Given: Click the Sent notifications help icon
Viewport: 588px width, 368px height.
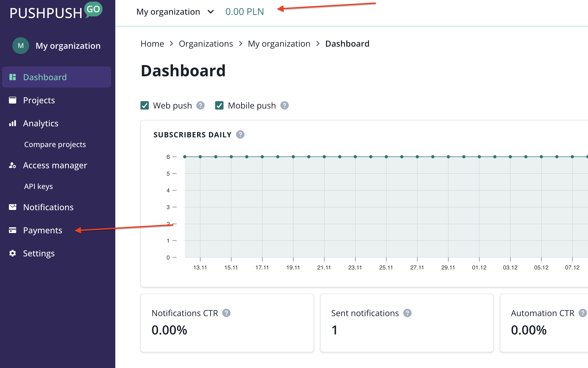Looking at the screenshot, I should (x=407, y=313).
